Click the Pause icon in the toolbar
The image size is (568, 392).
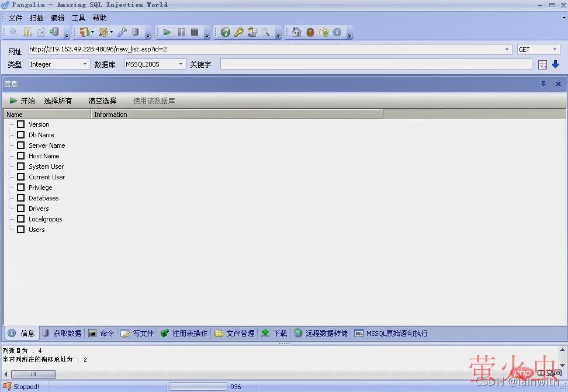click(x=181, y=32)
